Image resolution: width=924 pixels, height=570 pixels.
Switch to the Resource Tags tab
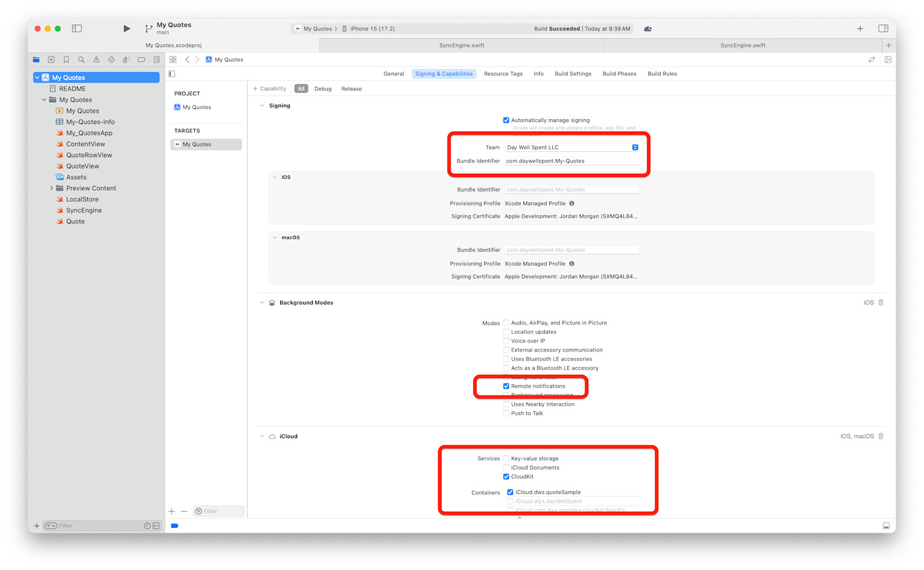(503, 74)
